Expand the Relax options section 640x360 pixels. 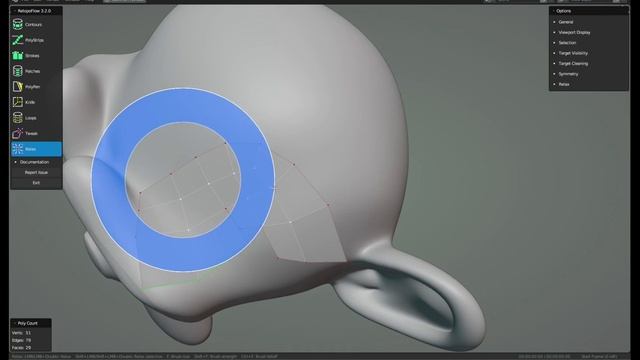[x=564, y=84]
